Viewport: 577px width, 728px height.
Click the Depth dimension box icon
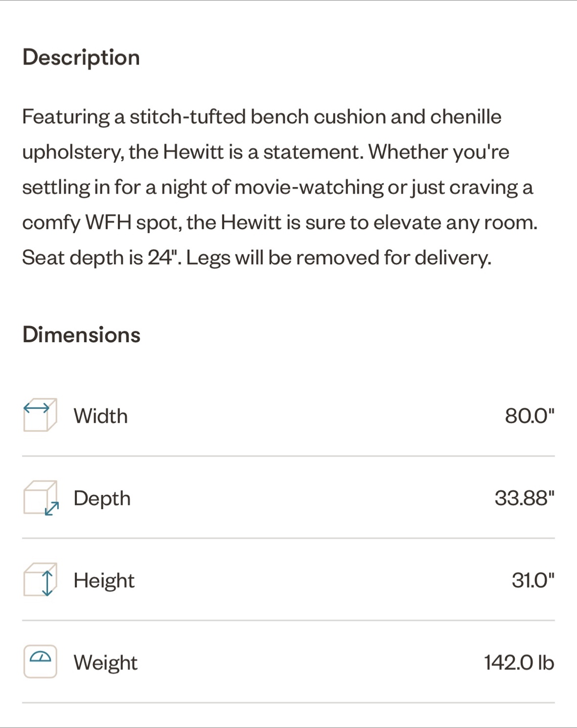(40, 498)
